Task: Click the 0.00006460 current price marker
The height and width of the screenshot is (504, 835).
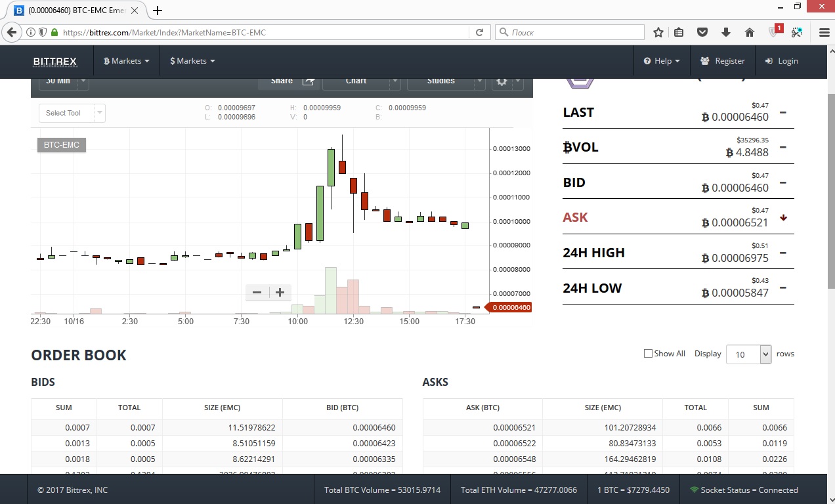Action: click(509, 307)
